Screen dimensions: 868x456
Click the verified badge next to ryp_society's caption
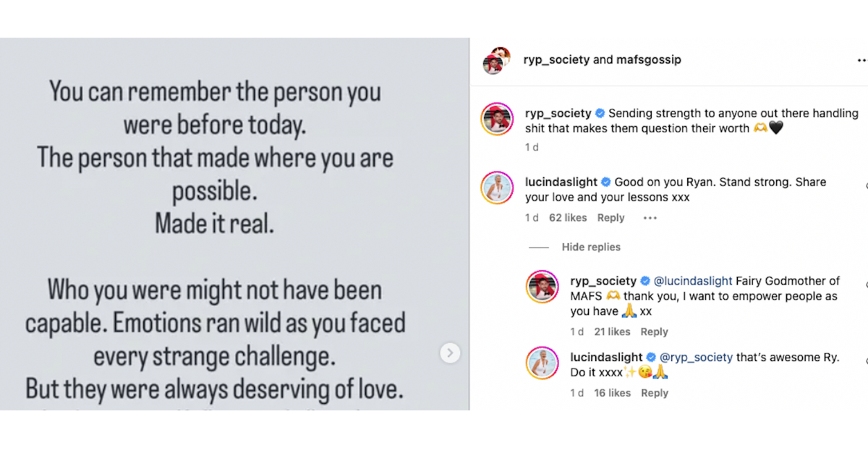[x=601, y=113]
